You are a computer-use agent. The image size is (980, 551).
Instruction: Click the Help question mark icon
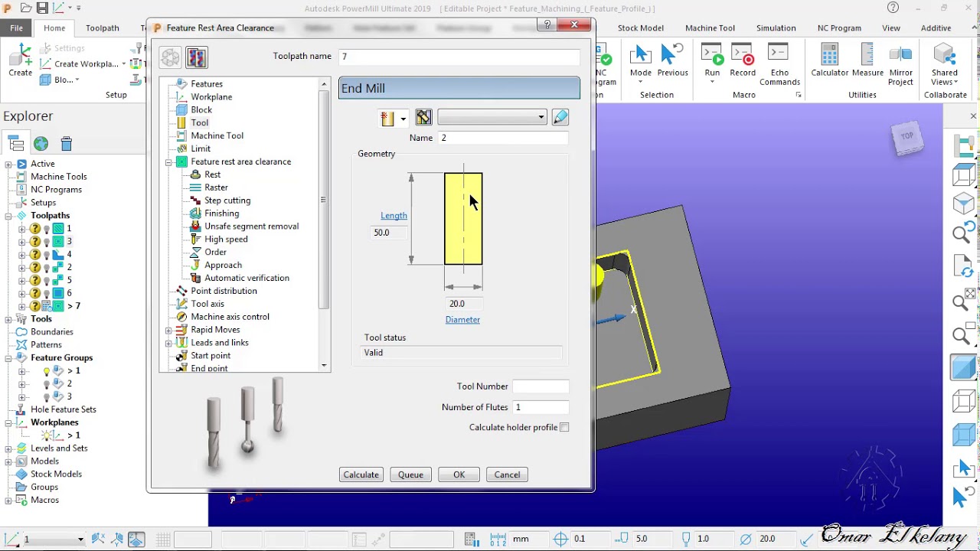893,8
